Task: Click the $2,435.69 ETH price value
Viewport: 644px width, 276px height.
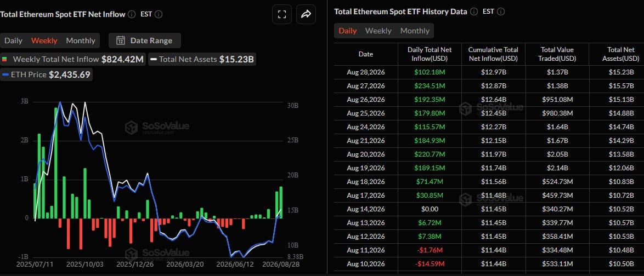Action: [70, 75]
